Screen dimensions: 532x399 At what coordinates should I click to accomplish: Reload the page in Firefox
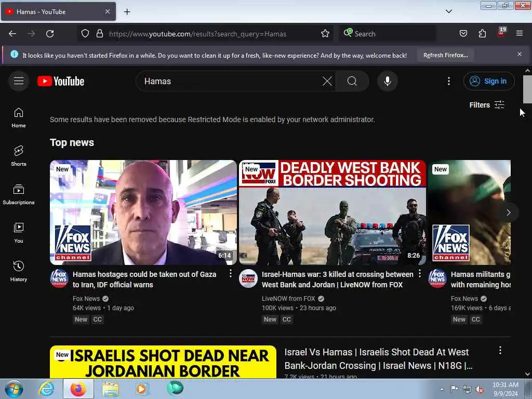pos(50,34)
